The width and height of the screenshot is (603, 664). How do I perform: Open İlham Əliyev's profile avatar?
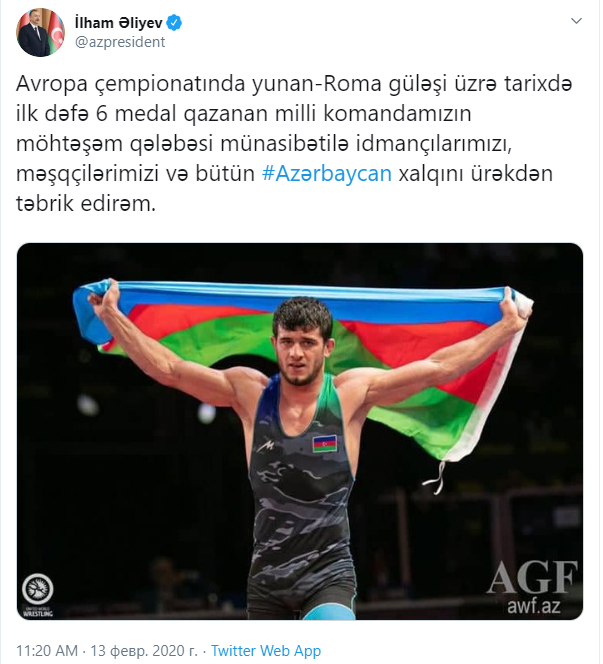point(40,32)
